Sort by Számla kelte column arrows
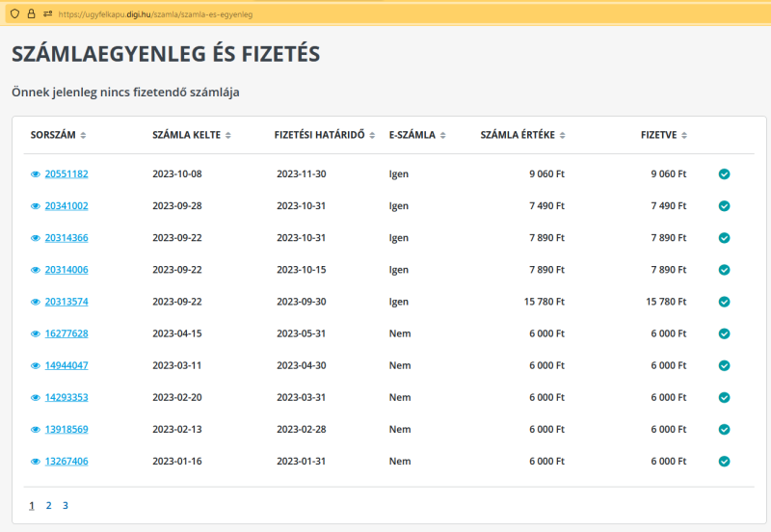Image resolution: width=771 pixels, height=532 pixels. [228, 135]
